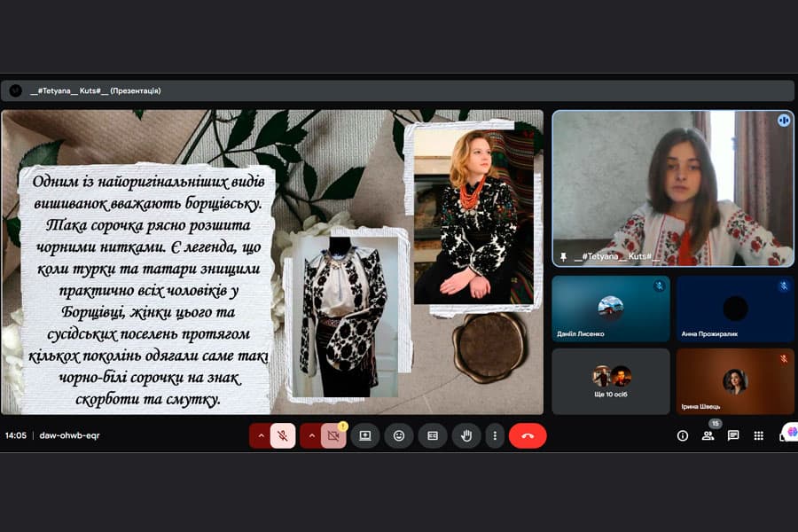Unmute the microphone button
This screenshot has height=532, width=798.
point(283,435)
